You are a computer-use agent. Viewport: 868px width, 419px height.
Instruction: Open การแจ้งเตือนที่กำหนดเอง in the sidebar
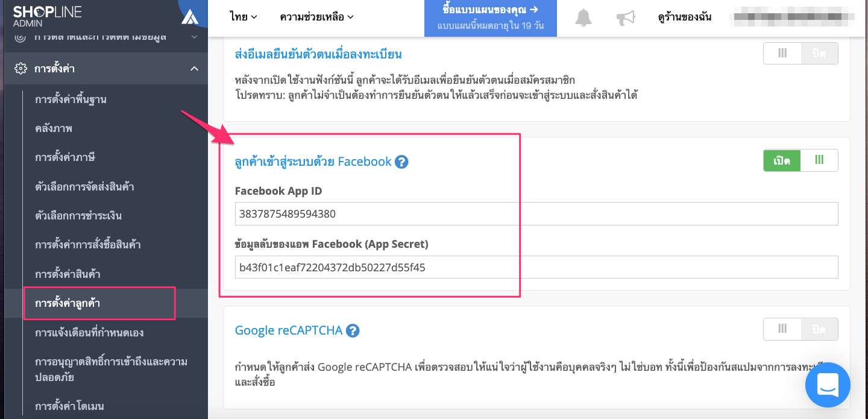(x=89, y=332)
